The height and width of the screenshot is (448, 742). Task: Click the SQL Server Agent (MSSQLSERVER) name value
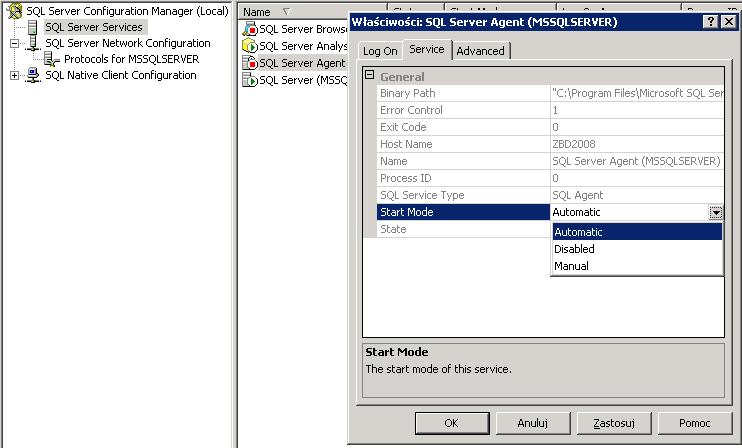point(636,161)
